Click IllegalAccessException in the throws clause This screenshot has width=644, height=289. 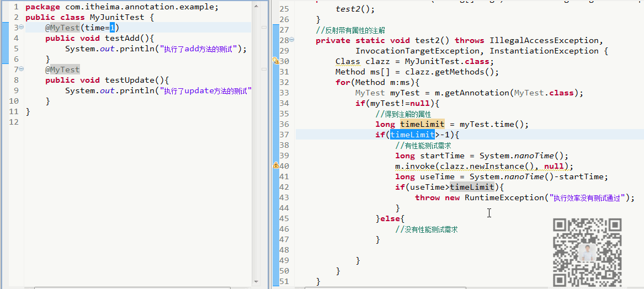click(x=544, y=40)
